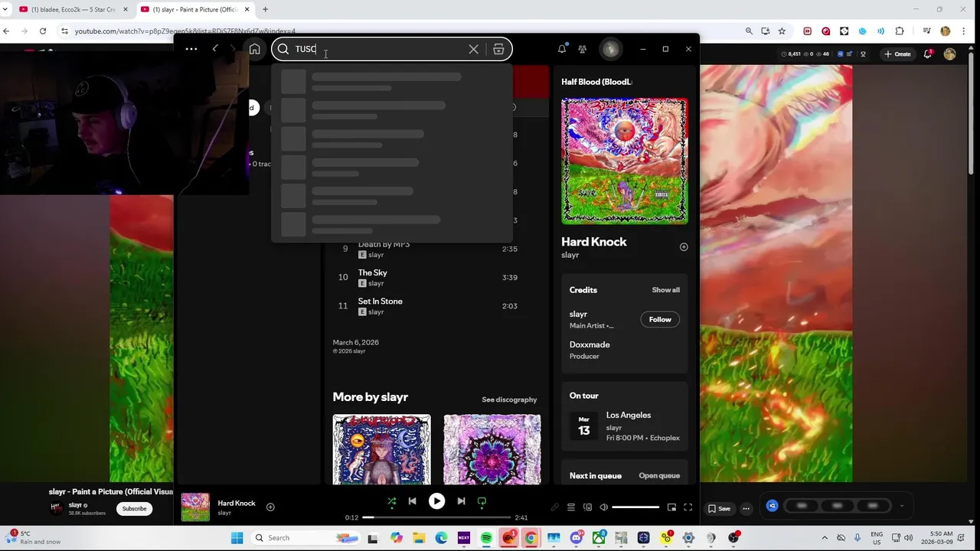
Task: Save the YouTube video to playlist
Action: pos(719,508)
